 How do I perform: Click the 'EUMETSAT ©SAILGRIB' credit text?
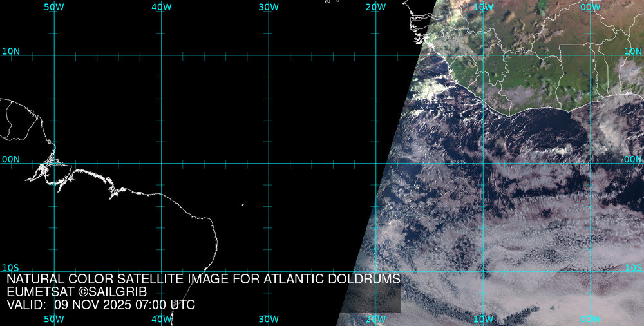pos(77,292)
